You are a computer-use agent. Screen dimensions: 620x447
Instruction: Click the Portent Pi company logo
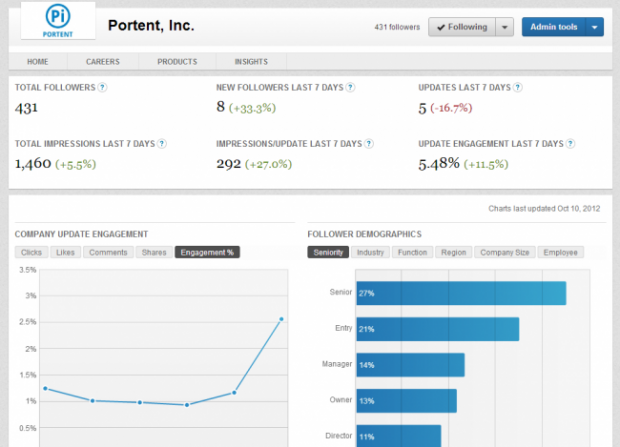click(x=58, y=21)
